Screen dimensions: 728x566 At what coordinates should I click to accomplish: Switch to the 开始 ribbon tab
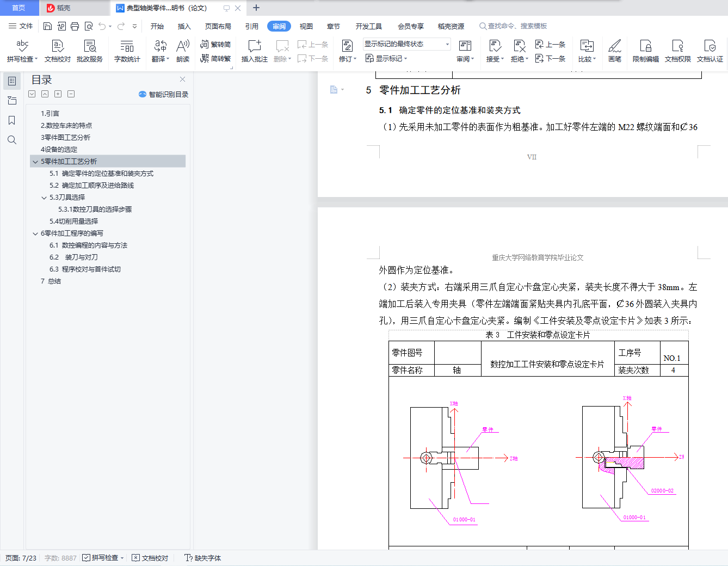pos(157,26)
